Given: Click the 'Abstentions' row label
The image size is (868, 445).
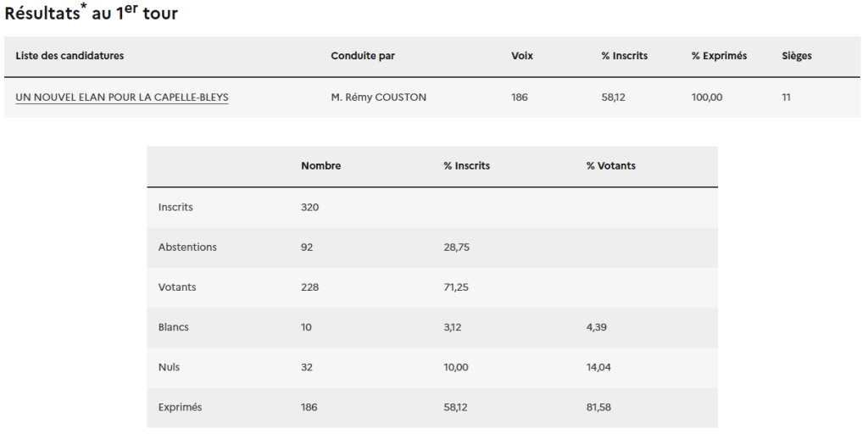Looking at the screenshot, I should coord(187,248).
